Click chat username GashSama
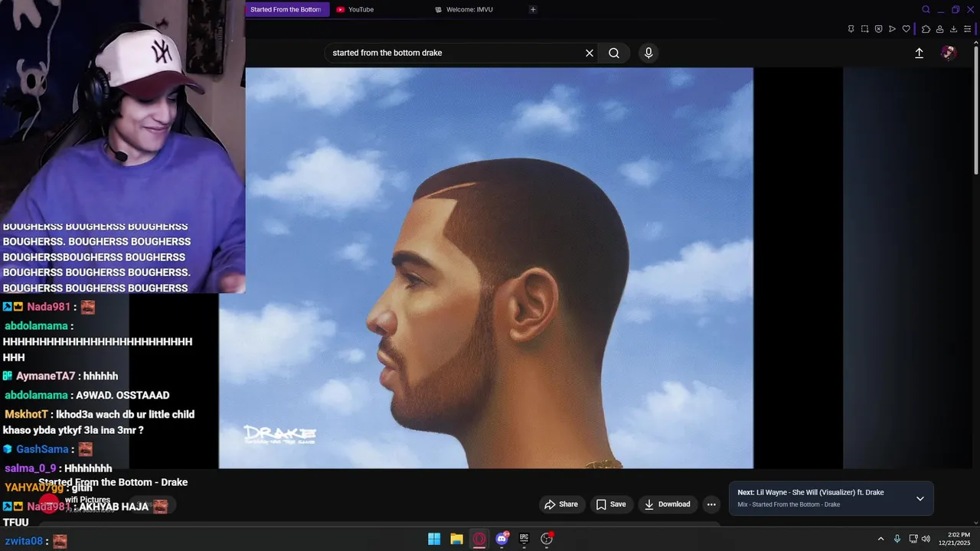 [42, 449]
